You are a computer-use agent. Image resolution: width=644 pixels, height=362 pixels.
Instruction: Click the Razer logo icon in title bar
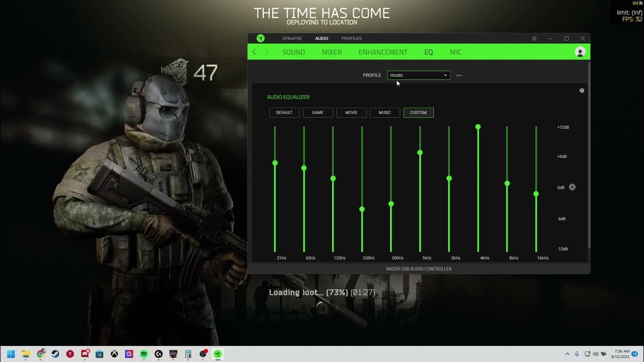coord(260,38)
